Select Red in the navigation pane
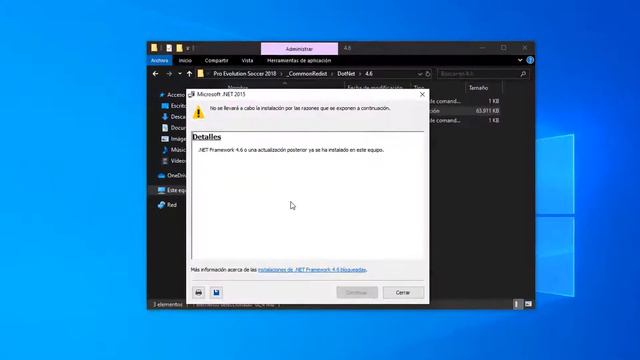 pos(167,205)
